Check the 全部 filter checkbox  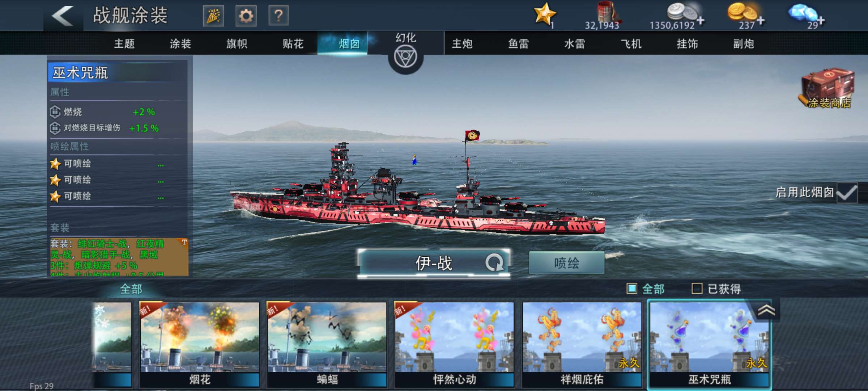pos(632,289)
